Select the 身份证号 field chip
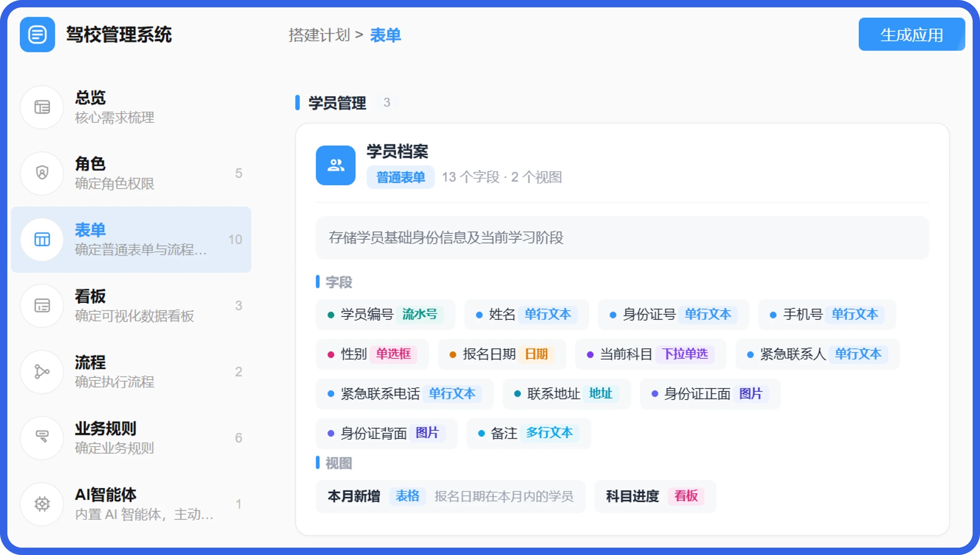Screen dimensions: 980x555 tap(673, 315)
